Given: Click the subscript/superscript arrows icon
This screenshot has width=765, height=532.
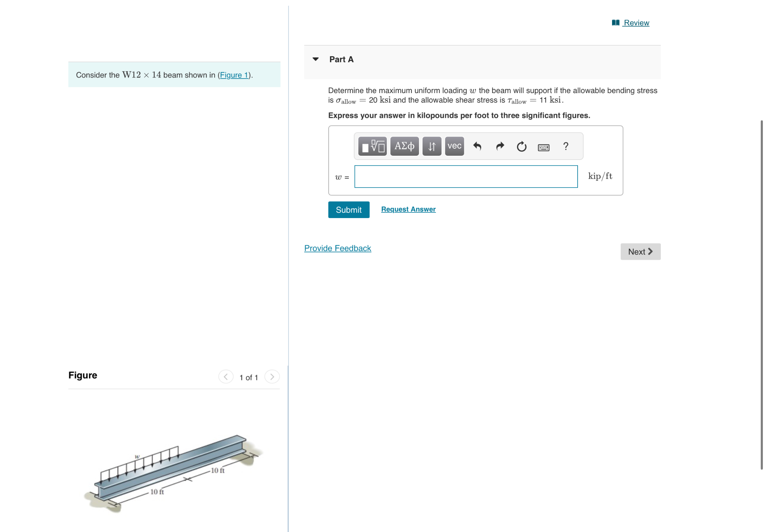Looking at the screenshot, I should [x=431, y=146].
